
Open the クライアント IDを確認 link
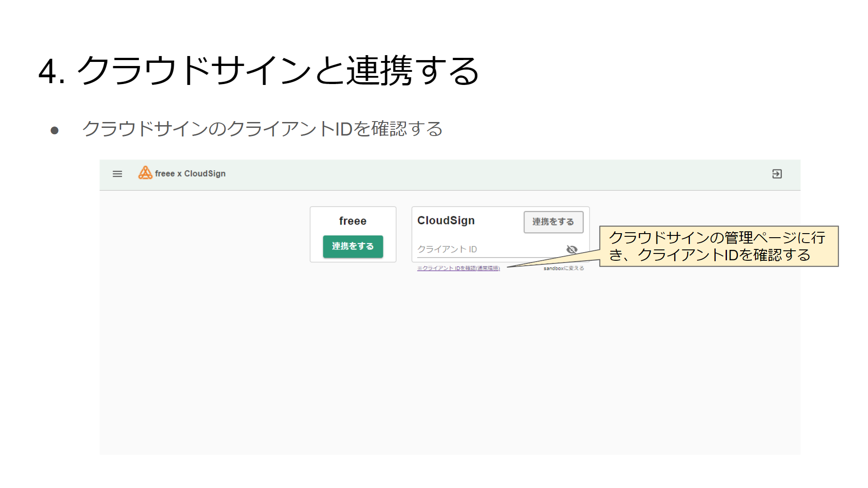pyautogui.click(x=458, y=268)
